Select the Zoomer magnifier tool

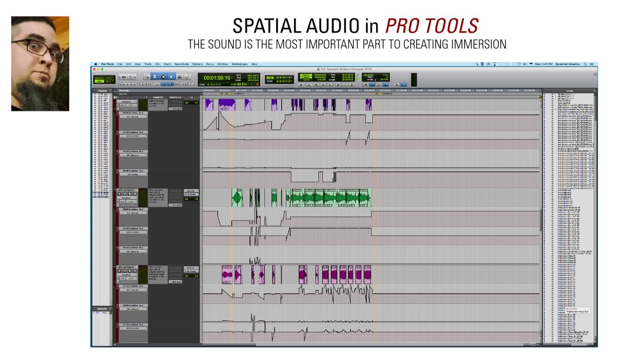pyautogui.click(x=147, y=76)
